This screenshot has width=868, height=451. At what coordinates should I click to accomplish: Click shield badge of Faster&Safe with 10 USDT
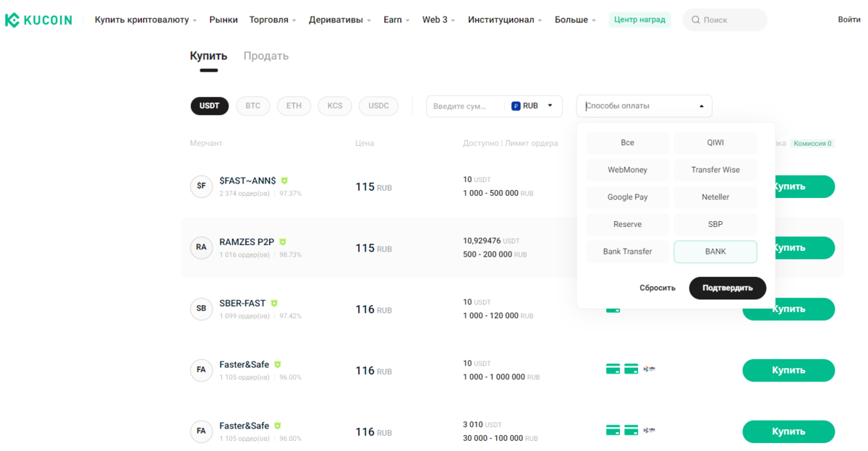pos(278,365)
